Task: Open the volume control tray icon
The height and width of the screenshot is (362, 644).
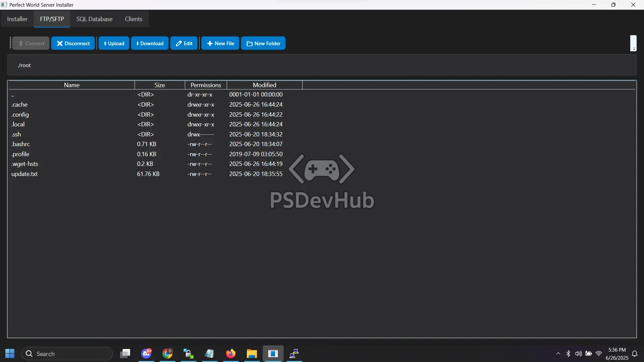Action: pyautogui.click(x=578, y=354)
